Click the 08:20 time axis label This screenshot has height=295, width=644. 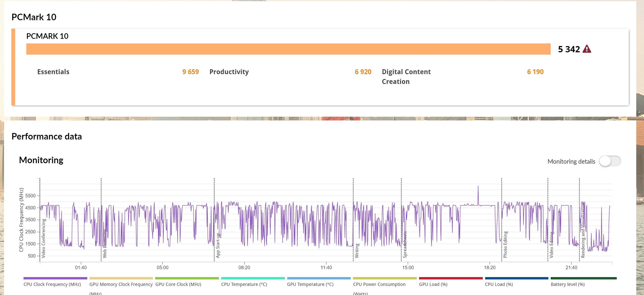244,268
